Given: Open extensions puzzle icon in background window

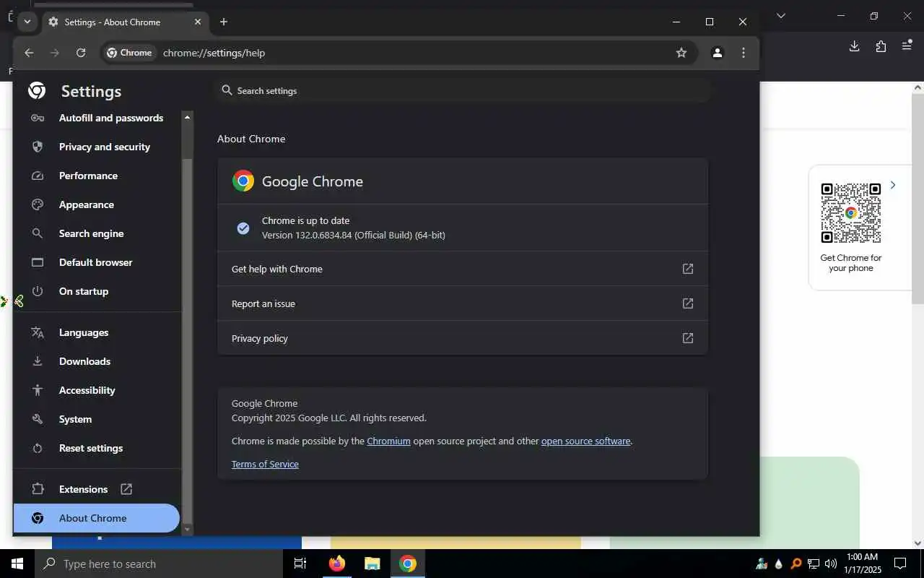Looking at the screenshot, I should [x=881, y=46].
